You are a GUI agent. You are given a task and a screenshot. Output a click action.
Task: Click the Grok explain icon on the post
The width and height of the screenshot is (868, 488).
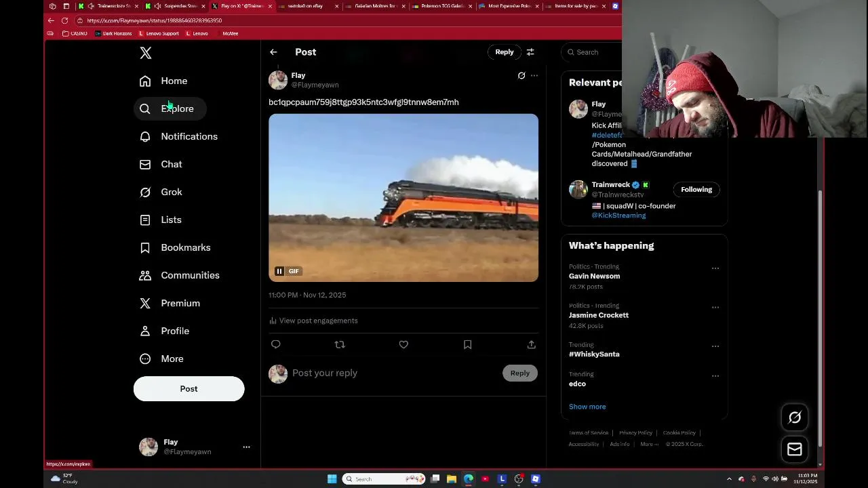(x=521, y=76)
